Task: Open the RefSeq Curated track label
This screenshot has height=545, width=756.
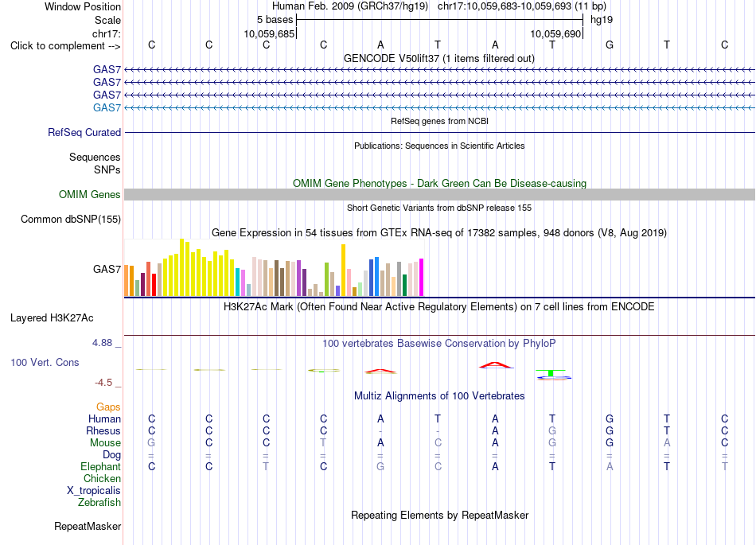Action: pos(84,133)
